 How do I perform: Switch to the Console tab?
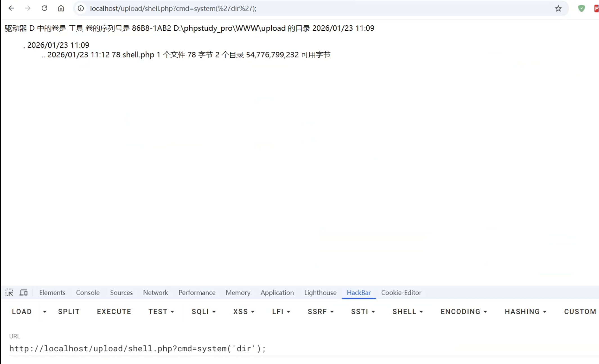[x=87, y=293]
